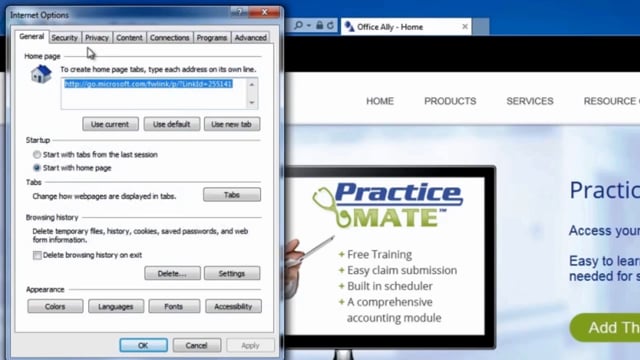The height and width of the screenshot is (360, 640).
Task: Open RESOURCE menu in Office Ally navigation
Action: click(x=611, y=101)
